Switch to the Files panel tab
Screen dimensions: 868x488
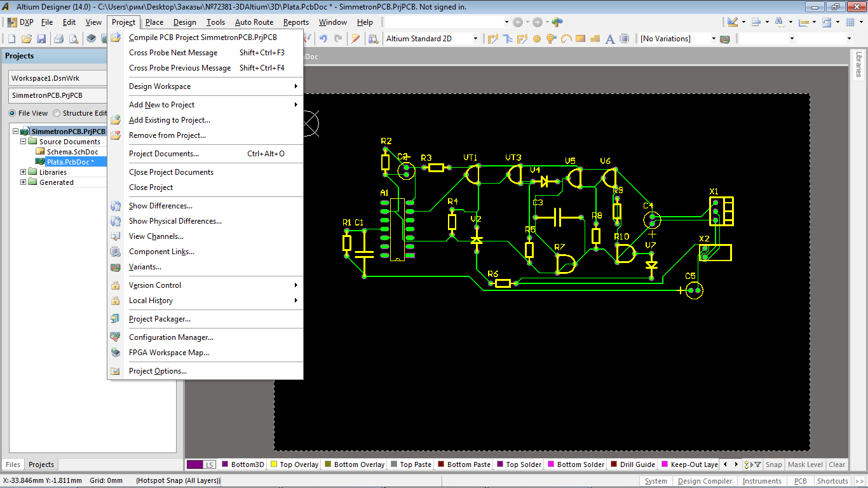coord(13,464)
